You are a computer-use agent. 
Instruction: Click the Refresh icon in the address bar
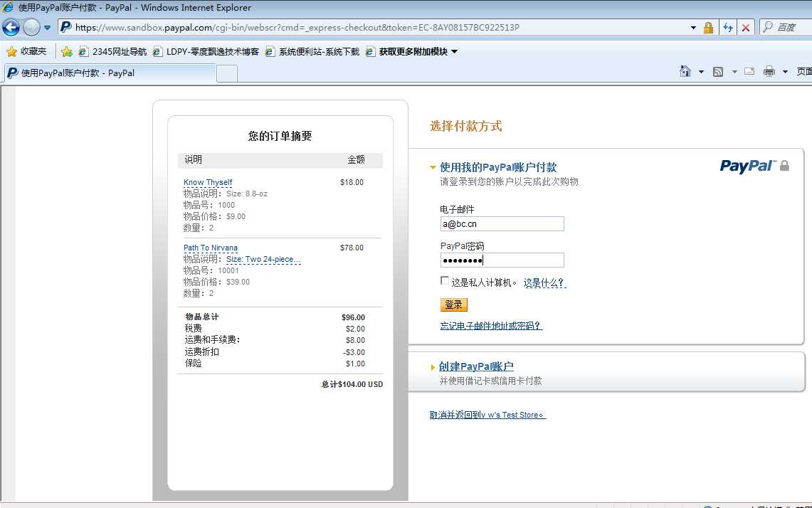[x=728, y=27]
